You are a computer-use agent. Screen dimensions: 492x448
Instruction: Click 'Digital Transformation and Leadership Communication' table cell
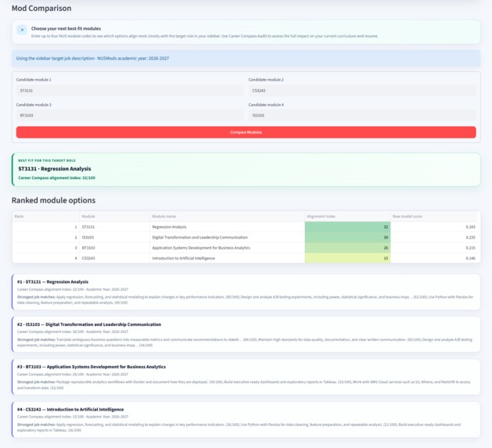(227, 237)
